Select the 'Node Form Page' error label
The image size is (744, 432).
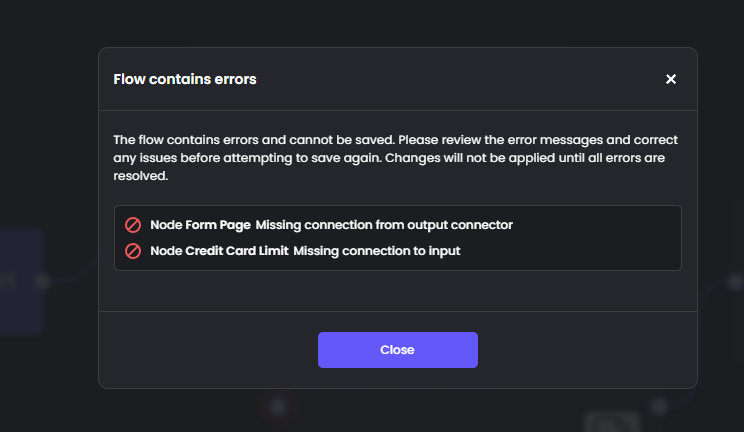pos(200,225)
